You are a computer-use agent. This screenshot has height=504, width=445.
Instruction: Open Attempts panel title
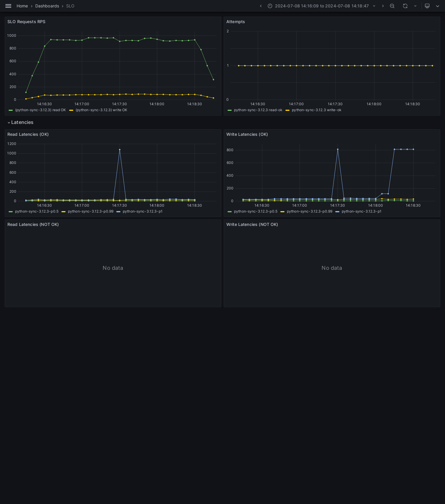click(x=236, y=22)
